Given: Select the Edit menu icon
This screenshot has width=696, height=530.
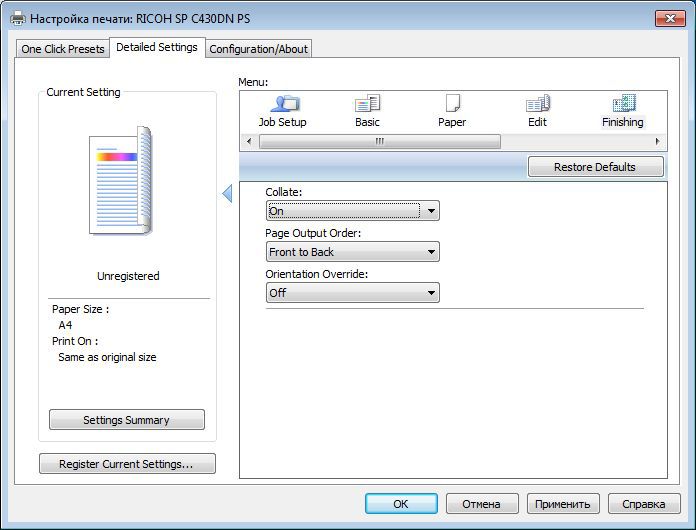Looking at the screenshot, I should [x=537, y=110].
